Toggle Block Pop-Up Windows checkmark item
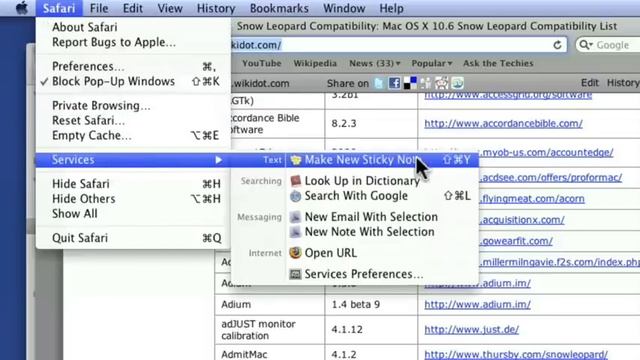The height and width of the screenshot is (360, 640). (133, 81)
